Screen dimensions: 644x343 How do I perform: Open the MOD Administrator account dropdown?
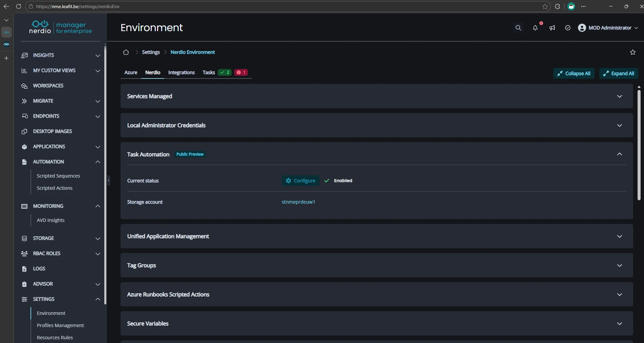pos(608,28)
